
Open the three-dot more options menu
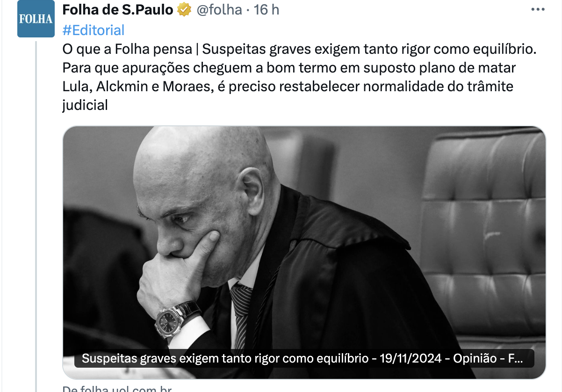click(x=541, y=10)
